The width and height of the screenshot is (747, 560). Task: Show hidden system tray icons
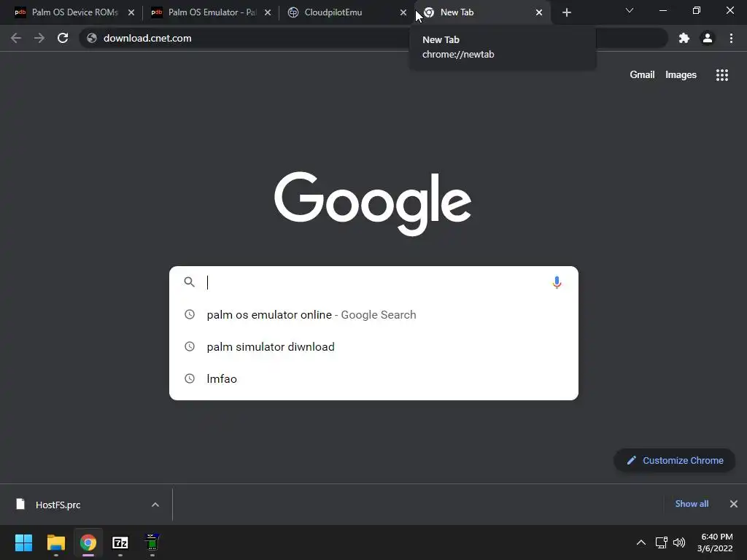640,542
